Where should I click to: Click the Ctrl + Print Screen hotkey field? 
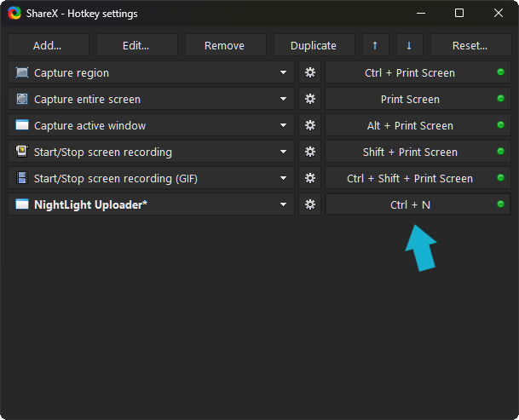[409, 73]
